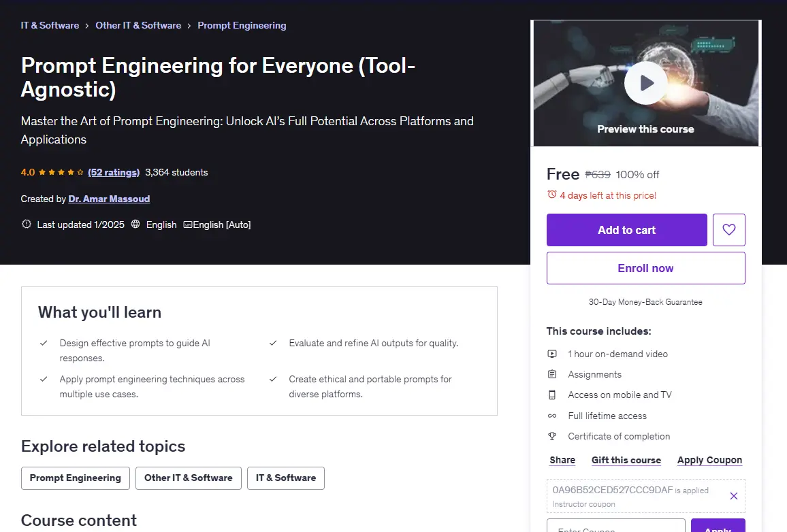
Task: Open IT & Software breadcrumb
Action: click(x=50, y=25)
